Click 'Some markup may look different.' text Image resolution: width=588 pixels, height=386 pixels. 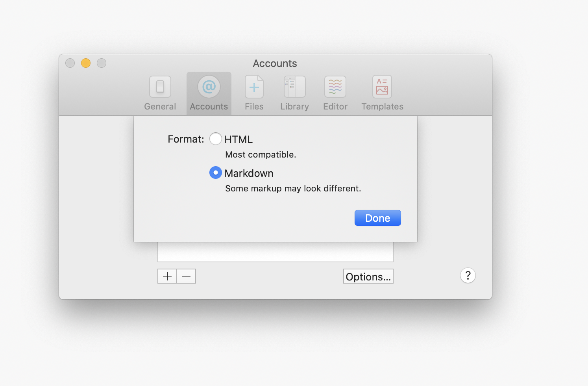pyautogui.click(x=293, y=188)
